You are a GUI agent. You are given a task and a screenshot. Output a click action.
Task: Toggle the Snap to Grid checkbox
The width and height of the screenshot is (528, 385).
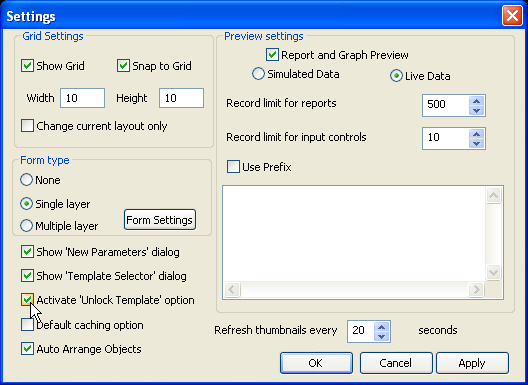point(123,66)
